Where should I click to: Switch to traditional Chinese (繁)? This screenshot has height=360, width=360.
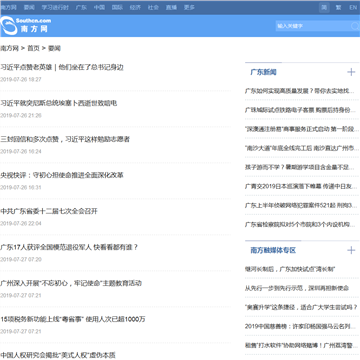tap(338, 7)
